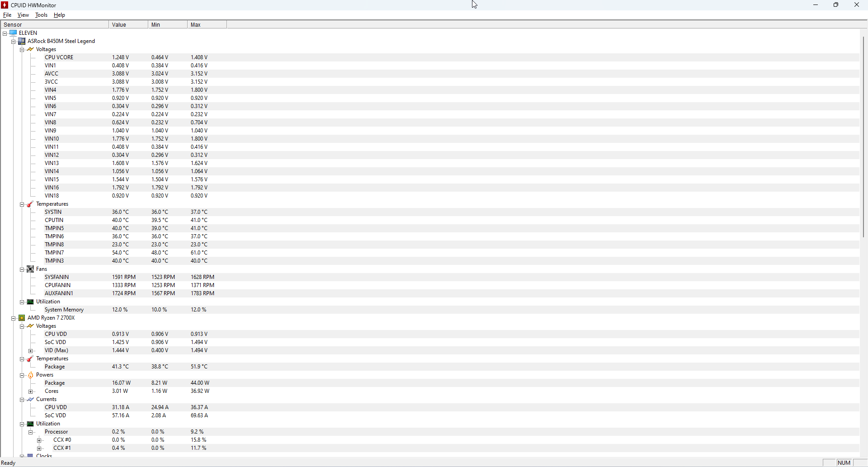Image resolution: width=868 pixels, height=467 pixels.
Task: Click the motherboard Utilization category icon
Action: point(30,302)
